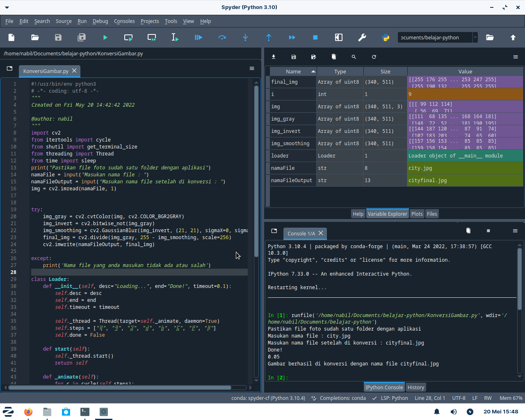Image resolution: width=525 pixels, height=420 pixels.
Task: Refresh the Variable Explorer variables
Action: (x=374, y=57)
